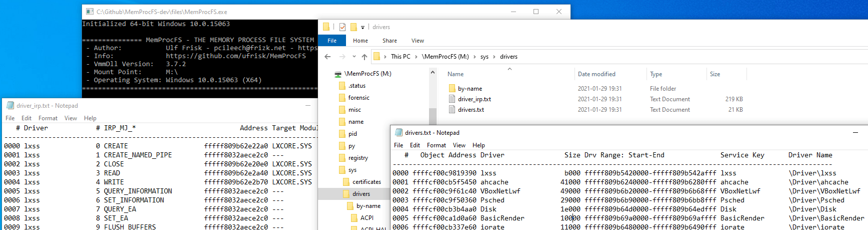Screen dimensions: 868x230
Task: Open the View ribbon tab in Explorer
Action: click(417, 41)
